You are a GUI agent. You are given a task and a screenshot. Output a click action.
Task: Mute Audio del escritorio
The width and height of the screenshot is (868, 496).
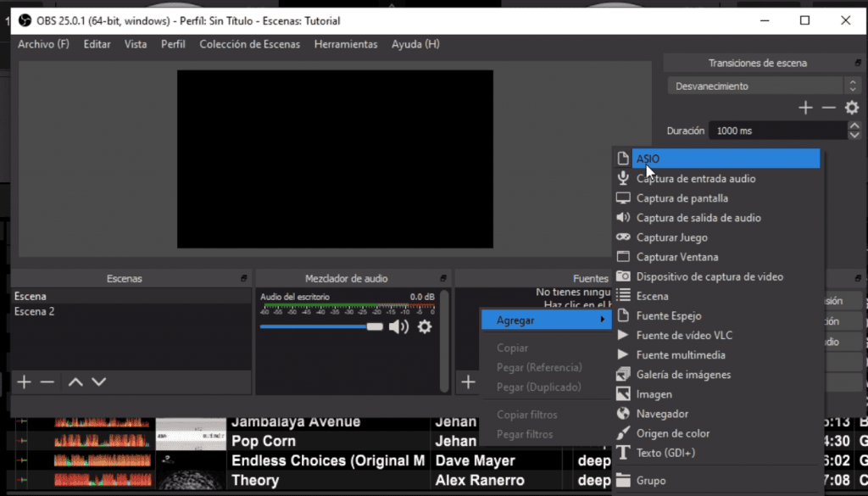(398, 326)
